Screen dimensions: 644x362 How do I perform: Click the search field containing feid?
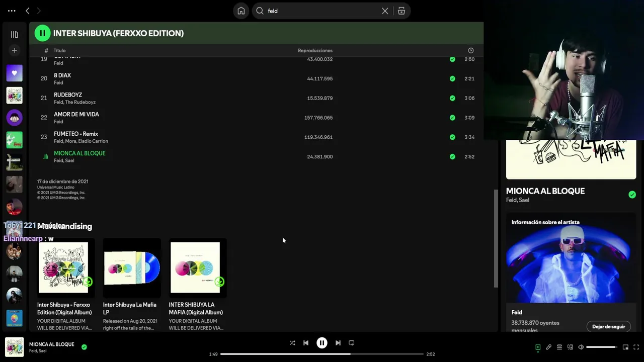[322, 11]
